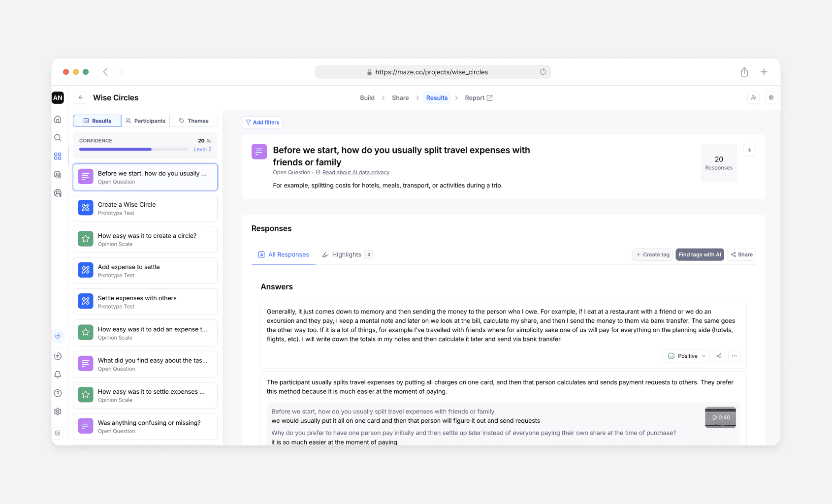Screen dimensions: 832x504
Task: Open the Report external link
Action: coord(479,98)
